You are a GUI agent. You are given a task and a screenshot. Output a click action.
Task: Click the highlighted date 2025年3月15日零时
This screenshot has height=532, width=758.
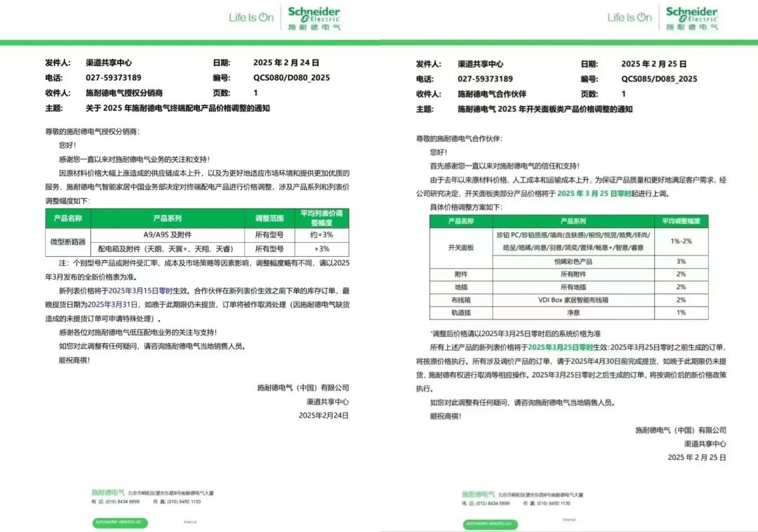(x=140, y=291)
